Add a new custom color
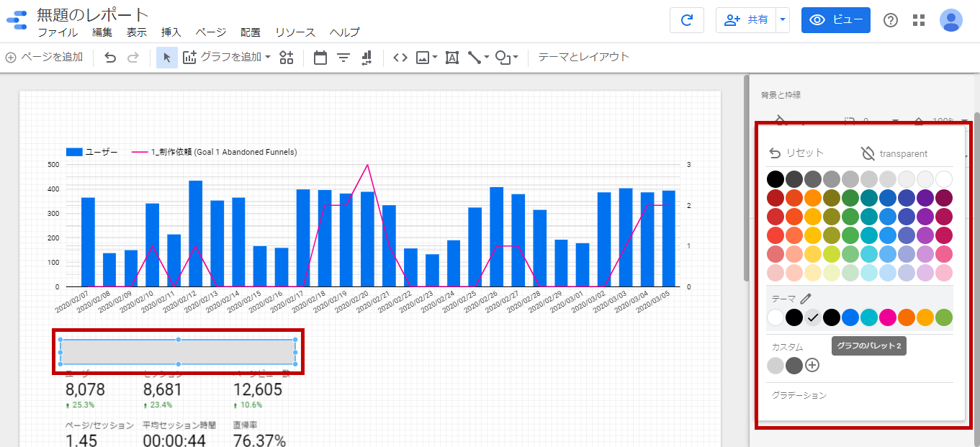The height and width of the screenshot is (447, 980). coord(812,365)
